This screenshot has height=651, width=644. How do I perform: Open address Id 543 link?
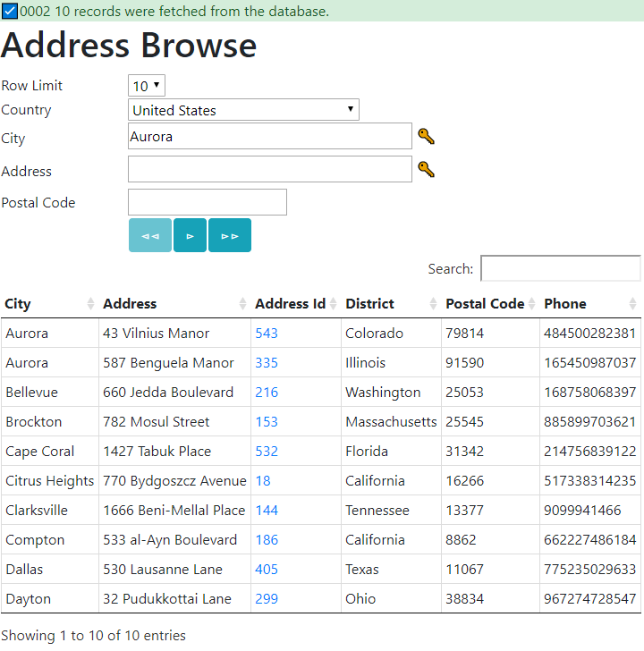267,334
